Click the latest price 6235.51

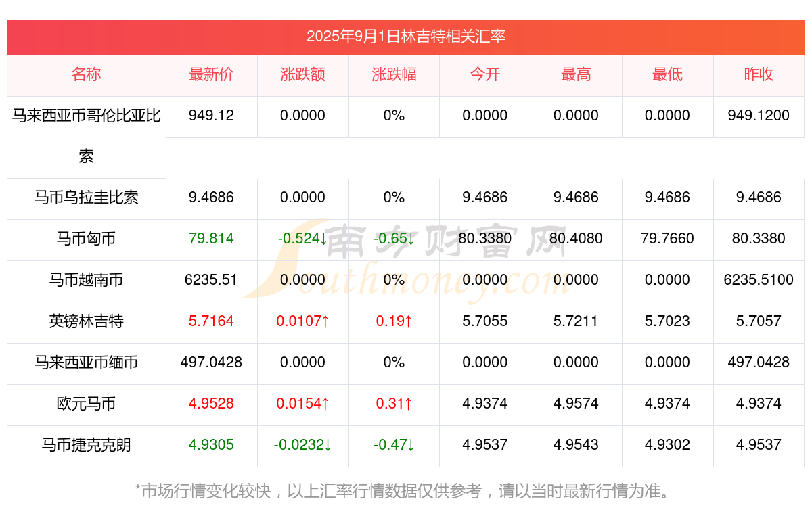pos(212,280)
